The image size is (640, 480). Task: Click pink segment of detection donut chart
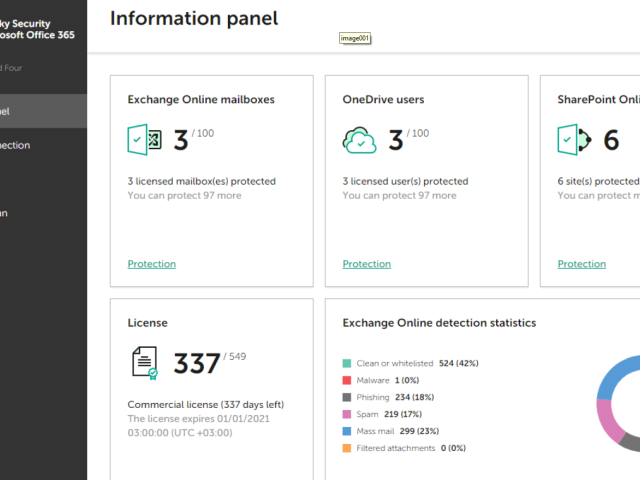[608, 420]
